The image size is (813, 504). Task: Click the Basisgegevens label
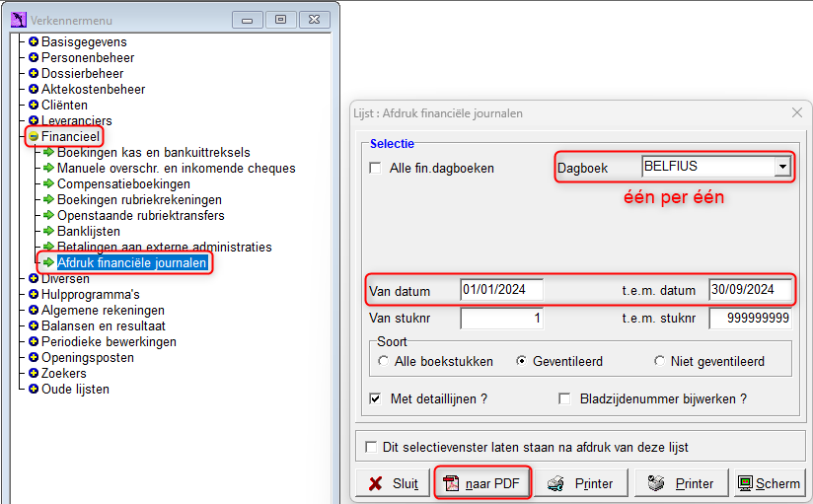click(x=84, y=41)
